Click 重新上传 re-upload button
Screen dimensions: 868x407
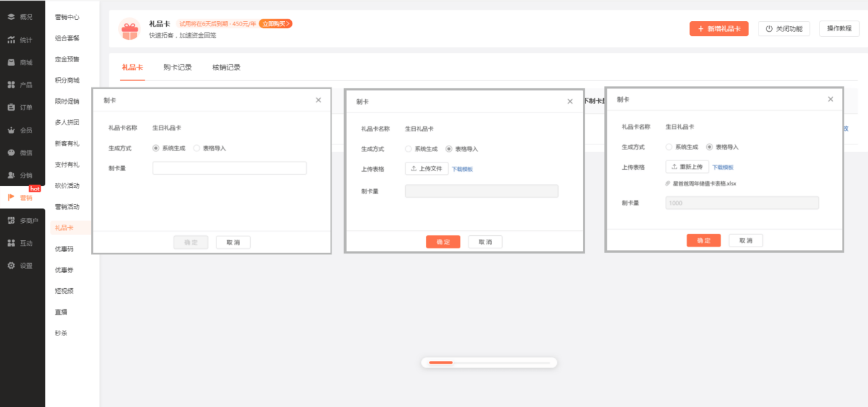pyautogui.click(x=687, y=167)
